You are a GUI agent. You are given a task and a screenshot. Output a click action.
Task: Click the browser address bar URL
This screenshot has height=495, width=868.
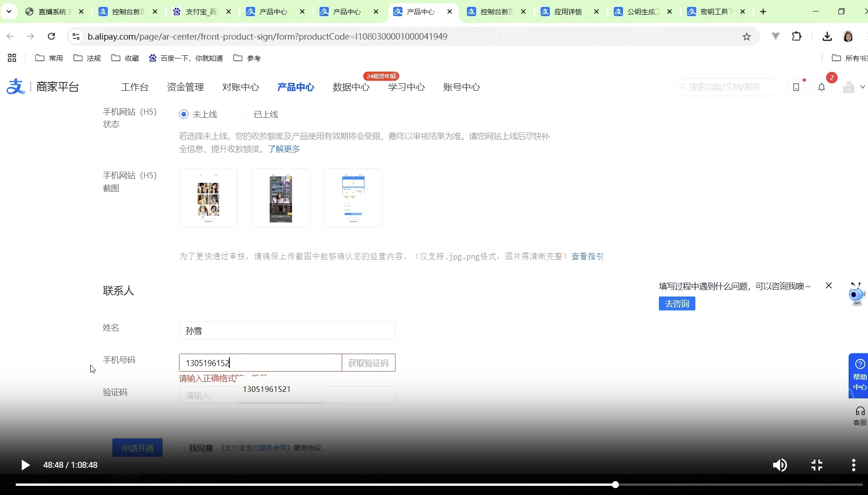click(x=268, y=36)
